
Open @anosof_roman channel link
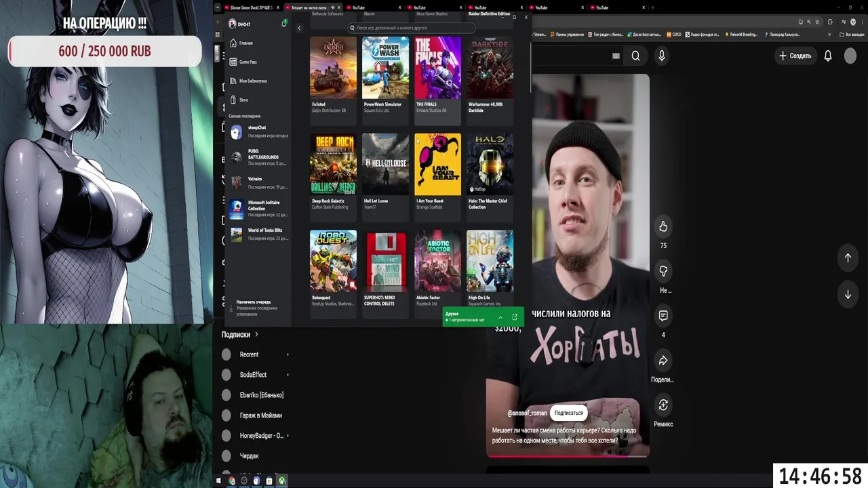(527, 413)
